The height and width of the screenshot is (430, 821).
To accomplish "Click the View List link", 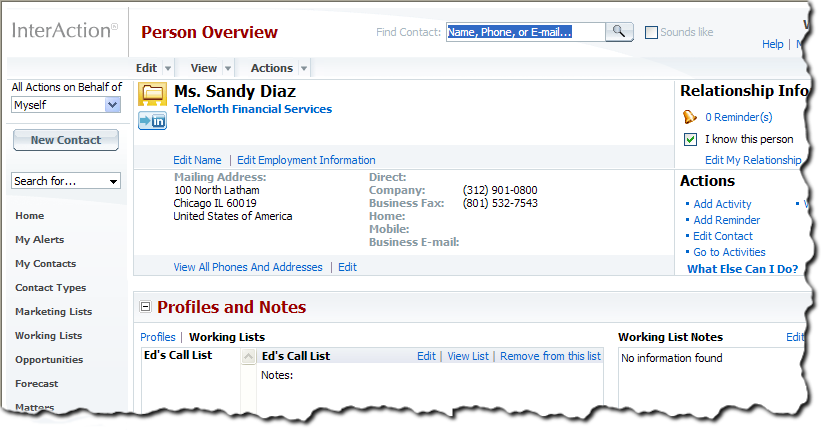I will pos(468,356).
